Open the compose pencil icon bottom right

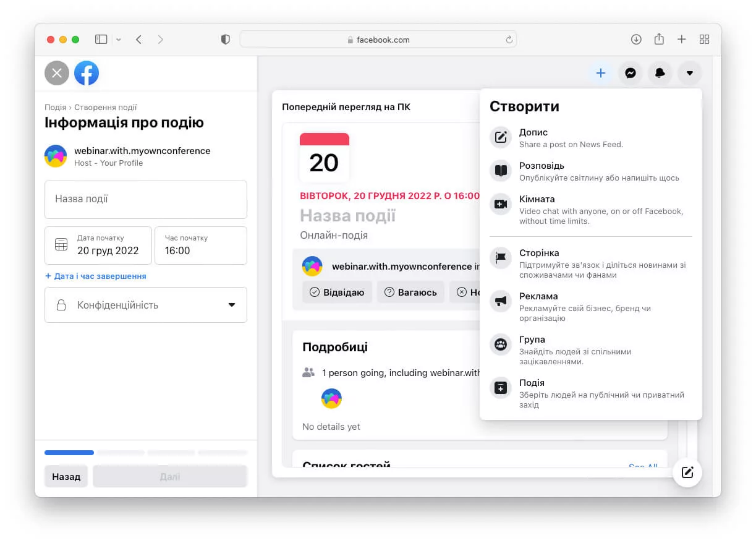pyautogui.click(x=687, y=472)
